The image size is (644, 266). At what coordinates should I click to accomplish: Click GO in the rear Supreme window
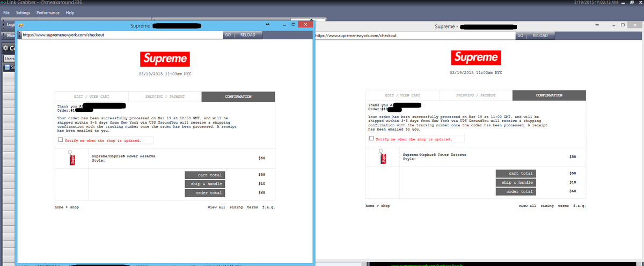pyautogui.click(x=520, y=35)
